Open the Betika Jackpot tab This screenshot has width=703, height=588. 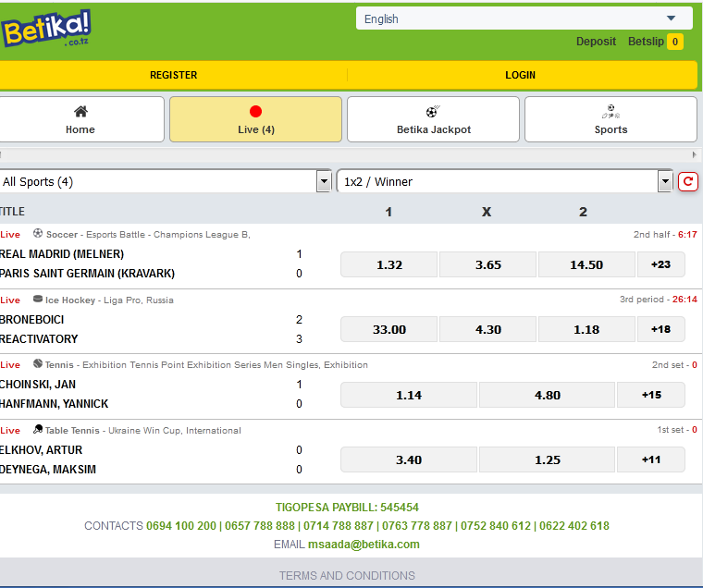(x=433, y=119)
